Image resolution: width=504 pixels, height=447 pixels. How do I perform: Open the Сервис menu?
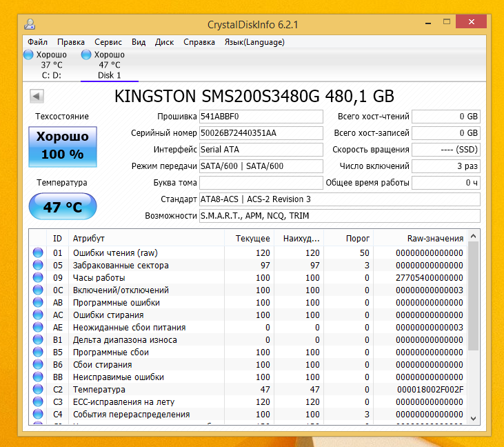108,42
